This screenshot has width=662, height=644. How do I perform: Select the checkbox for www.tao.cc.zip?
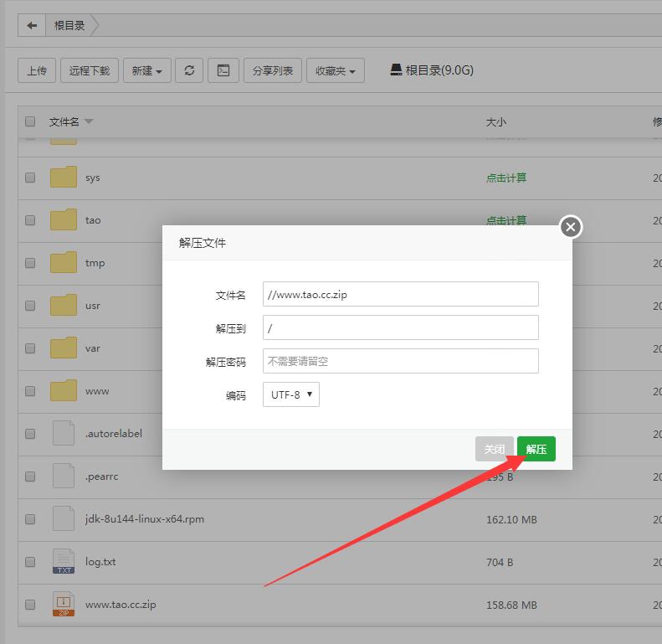pyautogui.click(x=30, y=604)
